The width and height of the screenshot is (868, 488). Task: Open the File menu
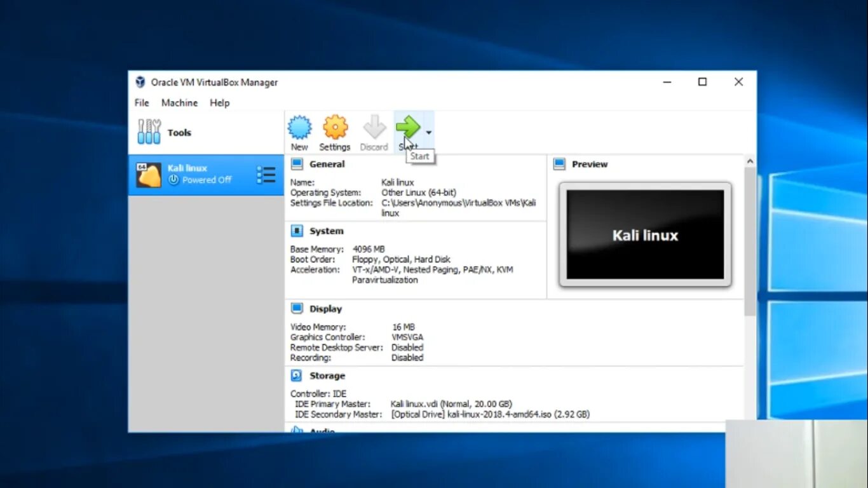(142, 102)
